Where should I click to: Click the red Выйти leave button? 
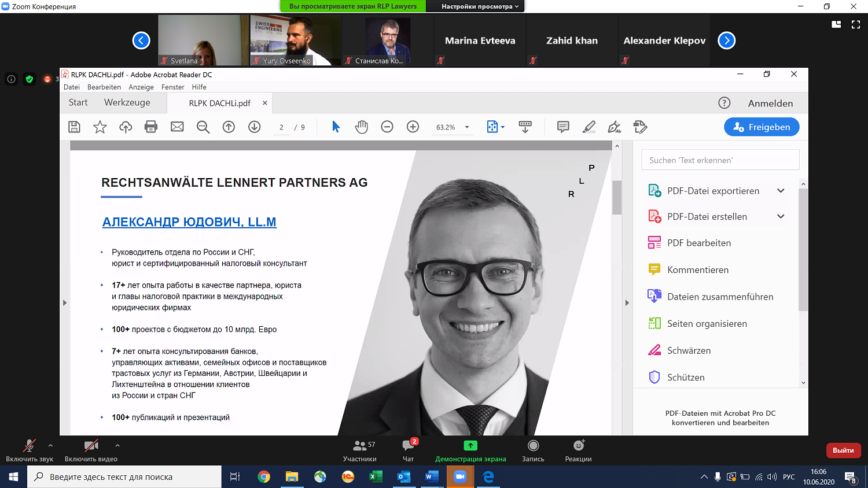[843, 450]
